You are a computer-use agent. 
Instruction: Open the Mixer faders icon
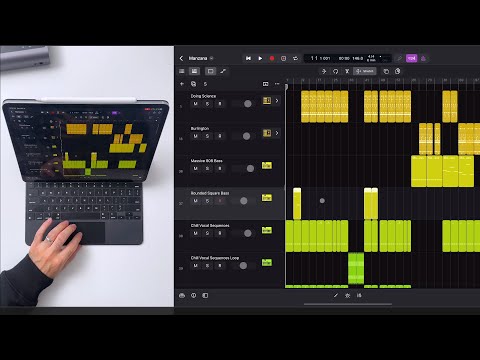359,295
